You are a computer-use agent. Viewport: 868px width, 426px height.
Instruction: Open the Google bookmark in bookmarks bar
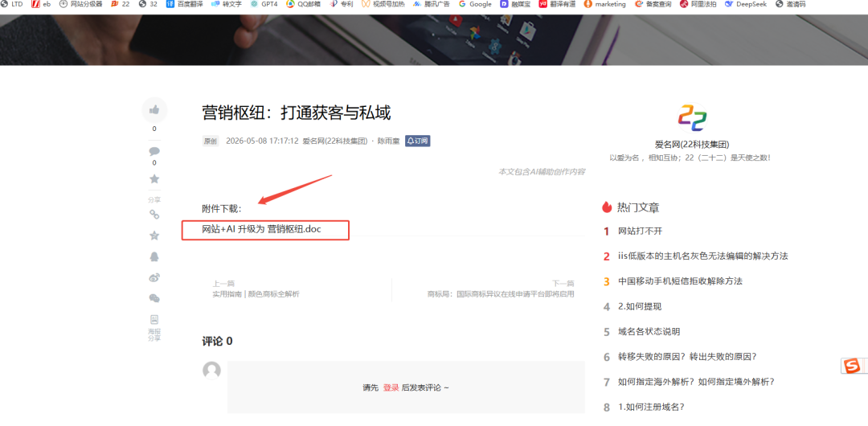475,4
